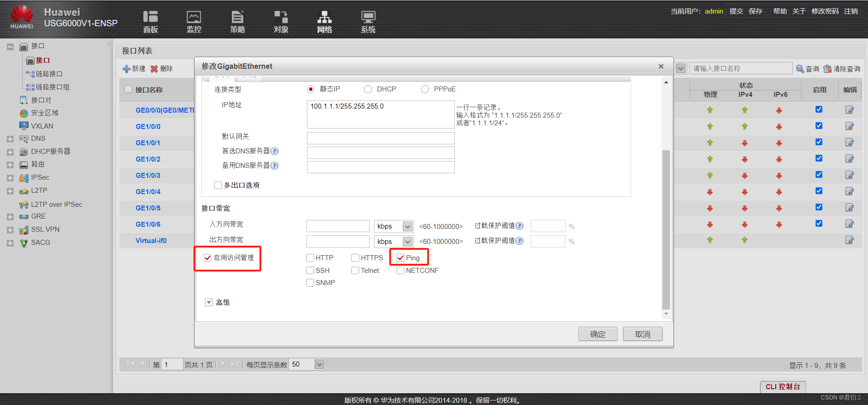This screenshot has width=868, height=405.
Task: Open 安全区域 in the sidebar
Action: click(44, 113)
